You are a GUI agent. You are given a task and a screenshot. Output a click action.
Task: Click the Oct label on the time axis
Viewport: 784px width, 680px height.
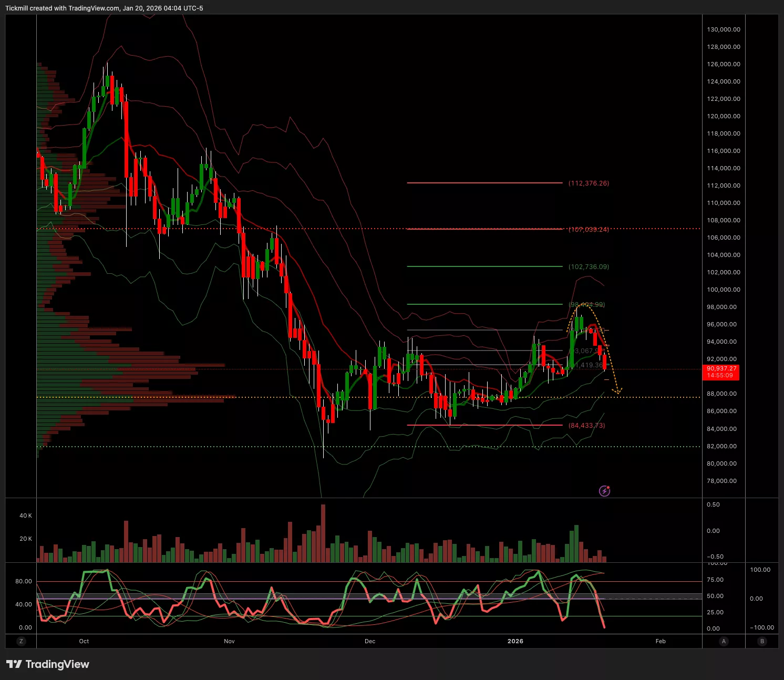pos(84,641)
